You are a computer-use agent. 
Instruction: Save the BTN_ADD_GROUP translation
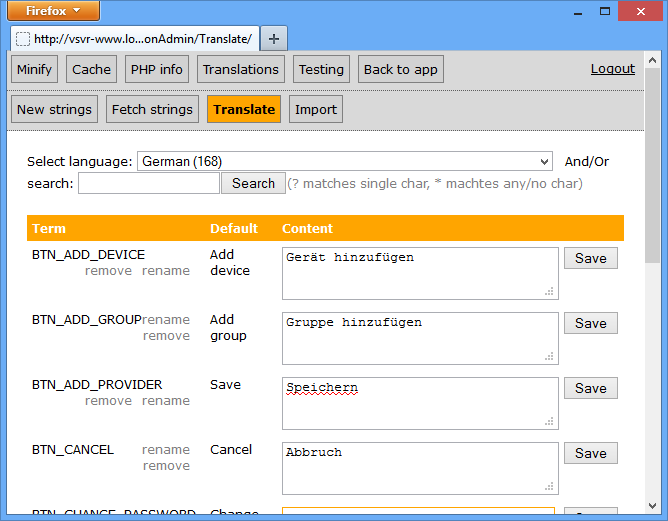pos(590,323)
